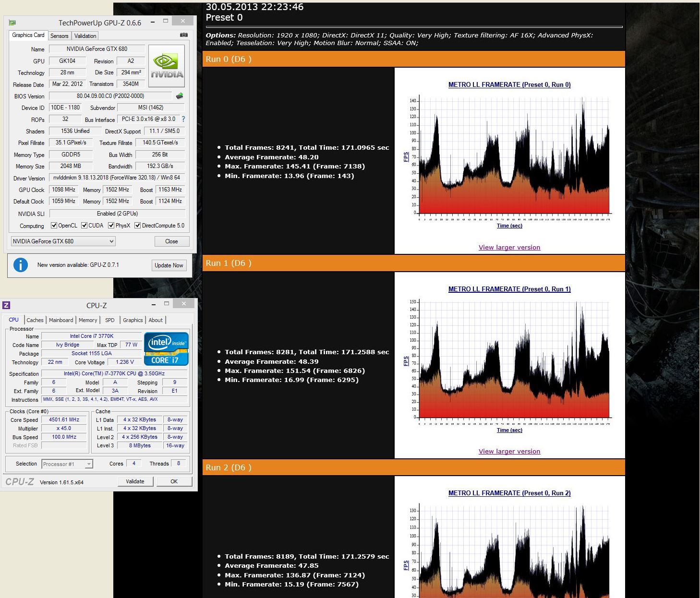The width and height of the screenshot is (700, 598).
Task: Click the Intel Core i7 logo in CPU-Z
Action: click(x=166, y=349)
